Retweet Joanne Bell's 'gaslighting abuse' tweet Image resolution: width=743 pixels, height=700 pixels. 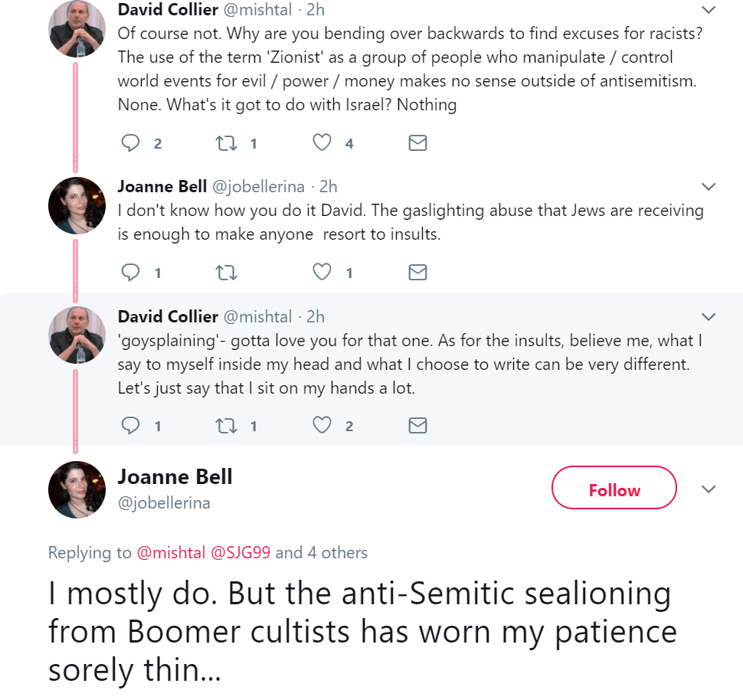[x=226, y=273]
